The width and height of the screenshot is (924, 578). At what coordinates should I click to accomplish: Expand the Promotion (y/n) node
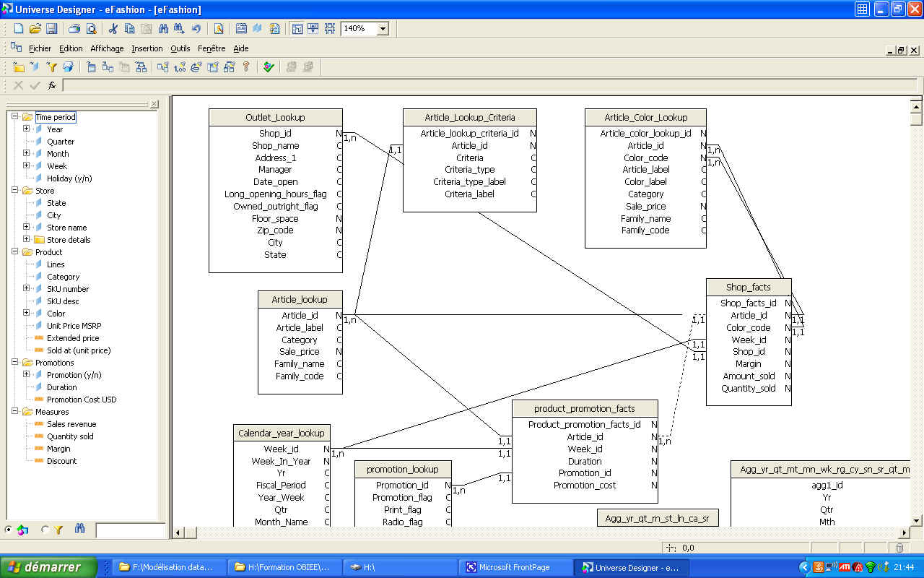click(x=27, y=374)
